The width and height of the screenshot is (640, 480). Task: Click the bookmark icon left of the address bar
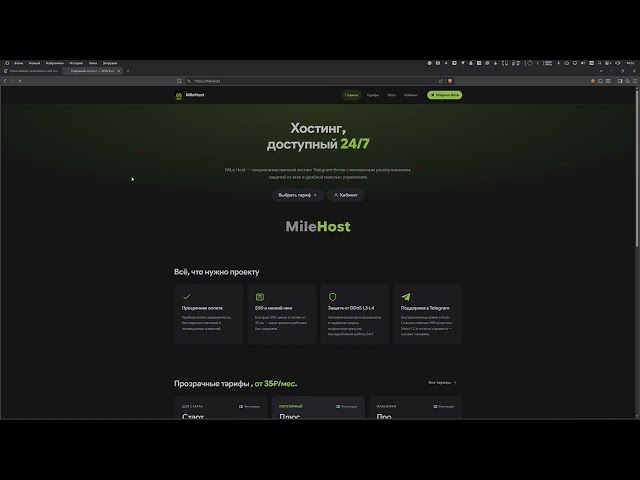[x=179, y=81]
